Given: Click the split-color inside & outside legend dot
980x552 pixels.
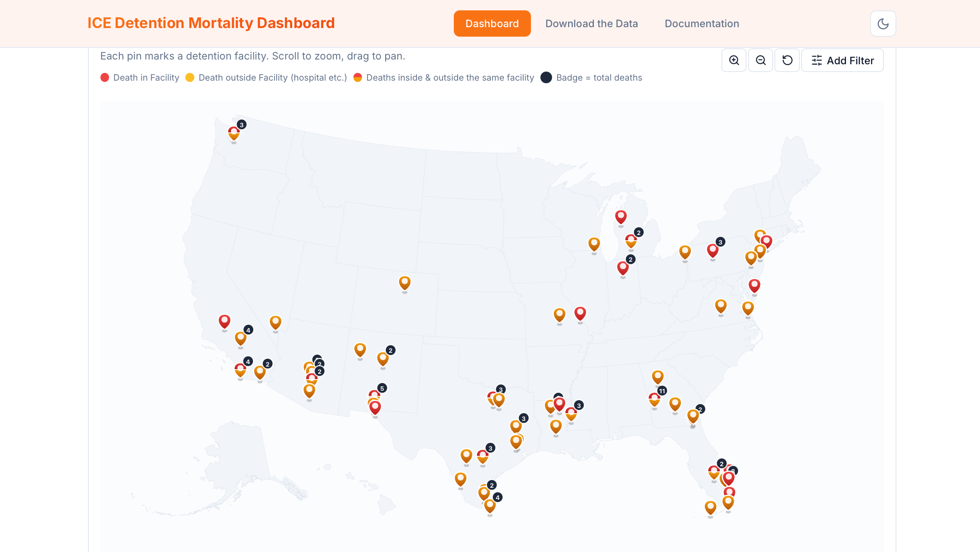Looking at the screenshot, I should click(357, 78).
